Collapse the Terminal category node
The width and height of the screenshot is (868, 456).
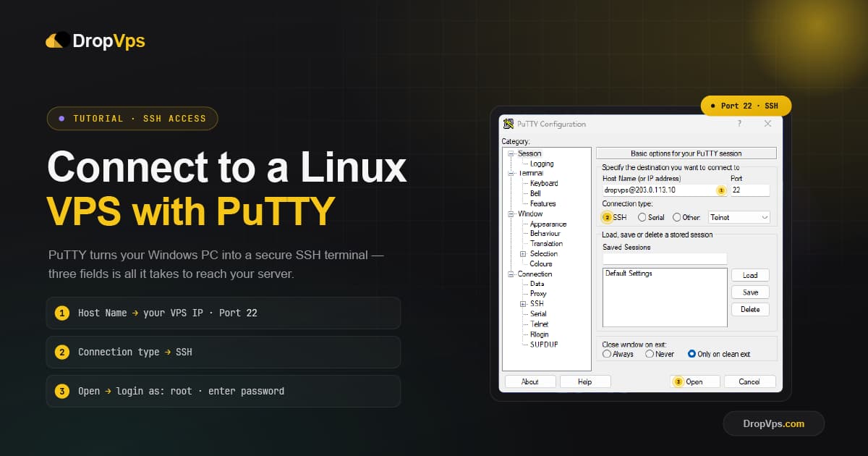tap(511, 174)
